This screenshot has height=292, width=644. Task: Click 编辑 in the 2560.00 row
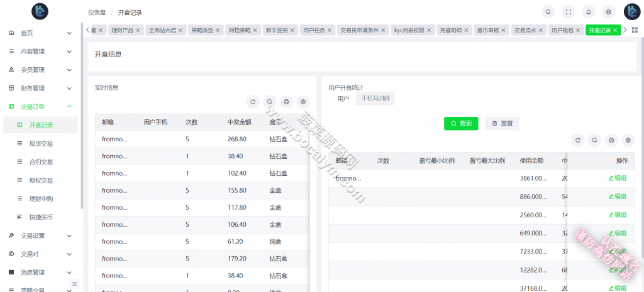(618, 215)
